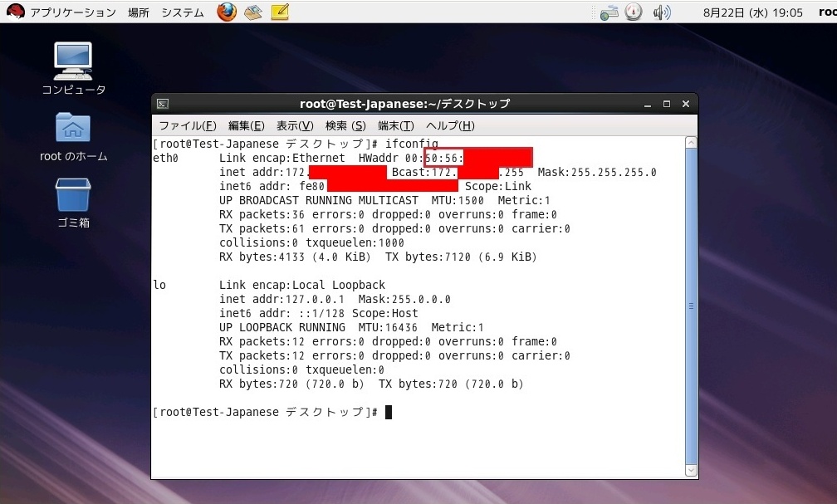The image size is (837, 504).
Task: Click the Link encap:Local Loopback text
Action: pyautogui.click(x=302, y=285)
